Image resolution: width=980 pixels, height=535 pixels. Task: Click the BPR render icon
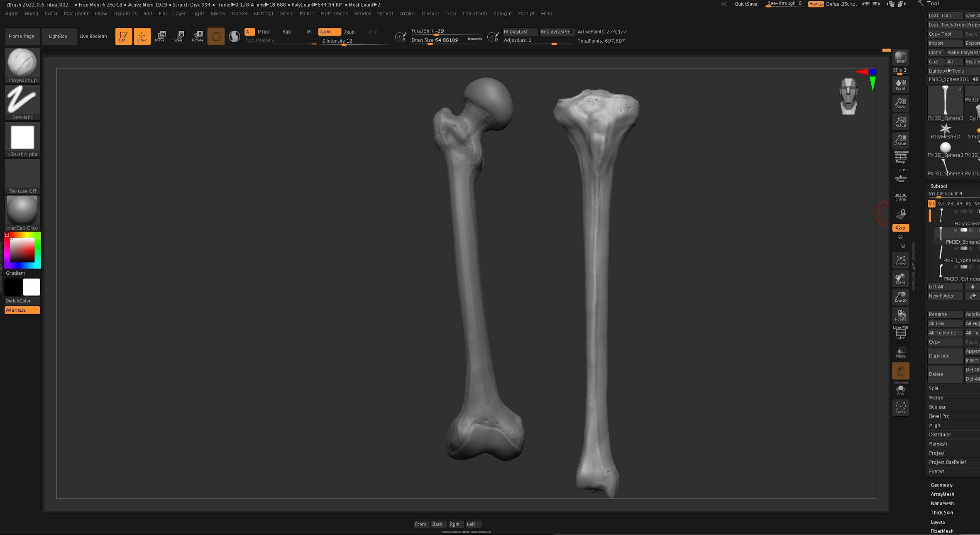900,57
